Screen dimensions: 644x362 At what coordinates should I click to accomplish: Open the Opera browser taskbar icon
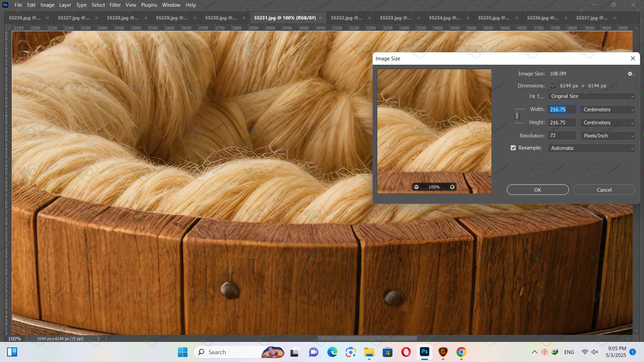tap(406, 352)
